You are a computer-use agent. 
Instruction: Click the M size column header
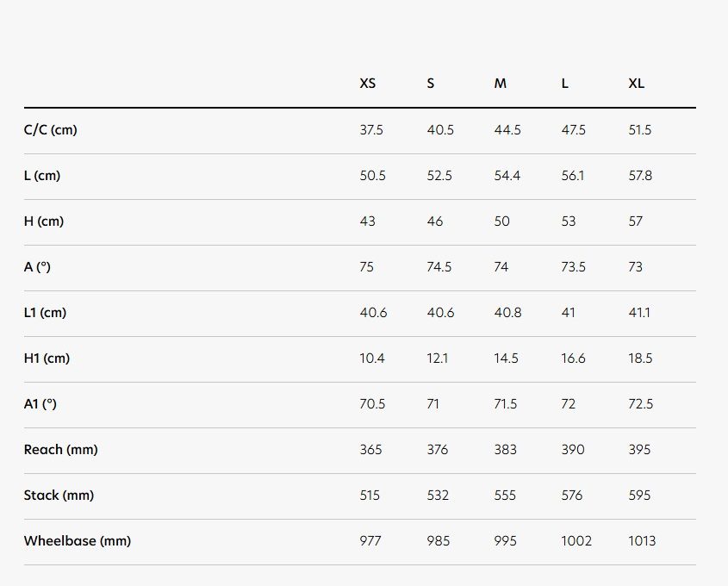(x=501, y=84)
